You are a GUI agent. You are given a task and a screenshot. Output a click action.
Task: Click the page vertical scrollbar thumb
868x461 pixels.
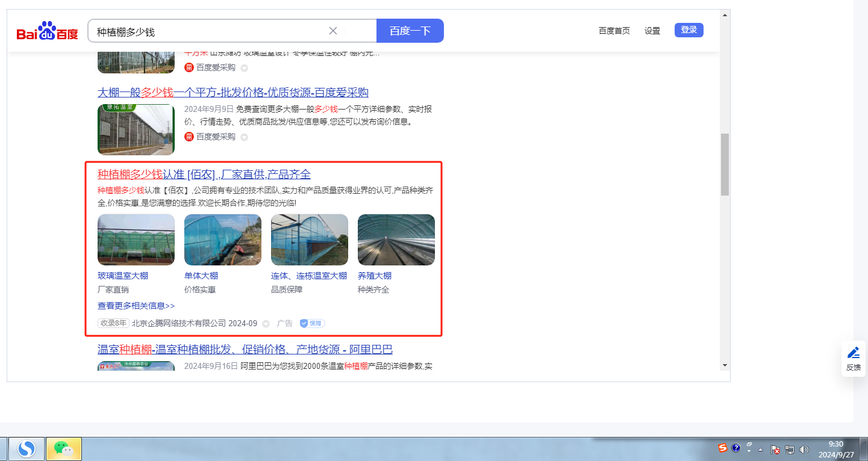point(725,164)
